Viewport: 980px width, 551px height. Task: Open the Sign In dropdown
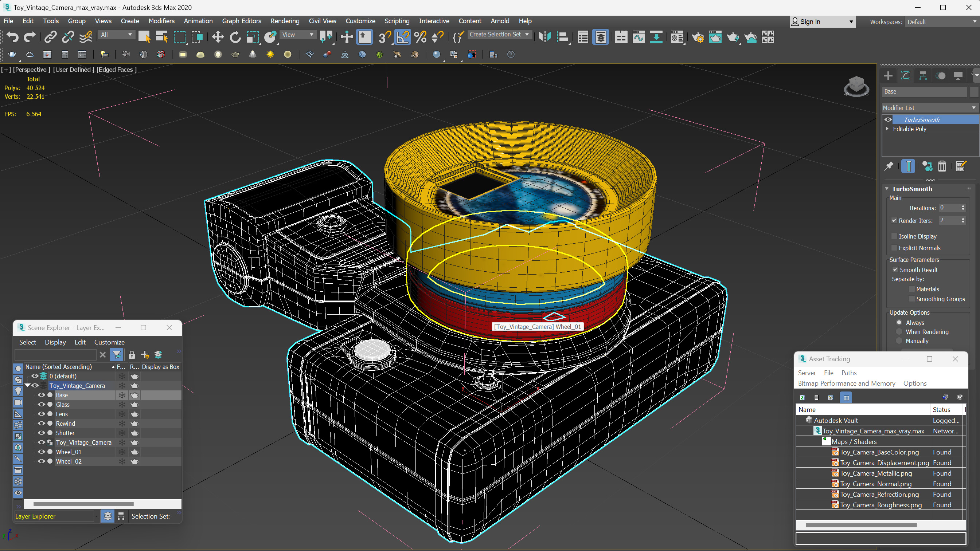pos(823,22)
